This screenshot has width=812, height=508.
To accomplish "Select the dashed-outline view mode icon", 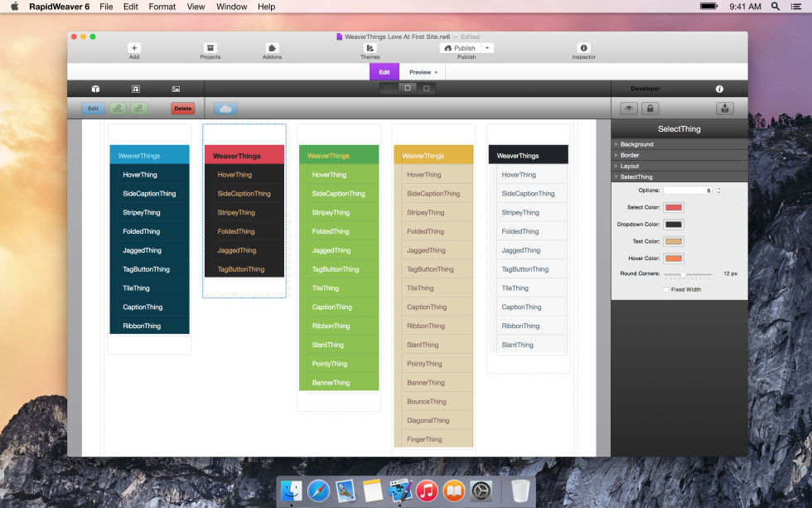I will pyautogui.click(x=408, y=89).
